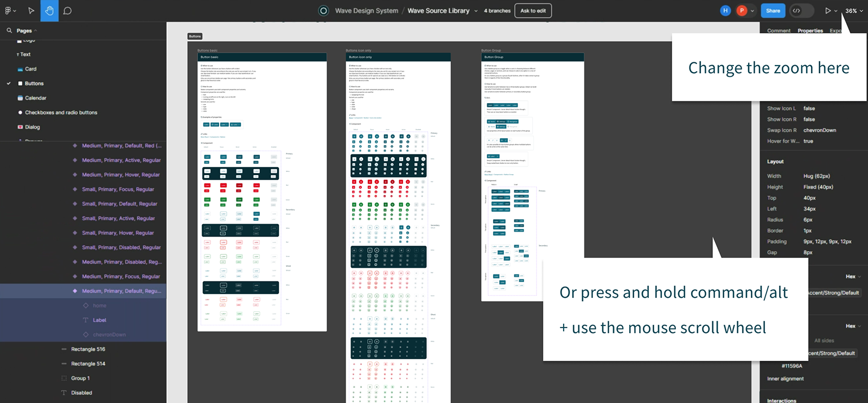
Task: Select layer Medium, Primary, Hover, Regular
Action: click(120, 175)
